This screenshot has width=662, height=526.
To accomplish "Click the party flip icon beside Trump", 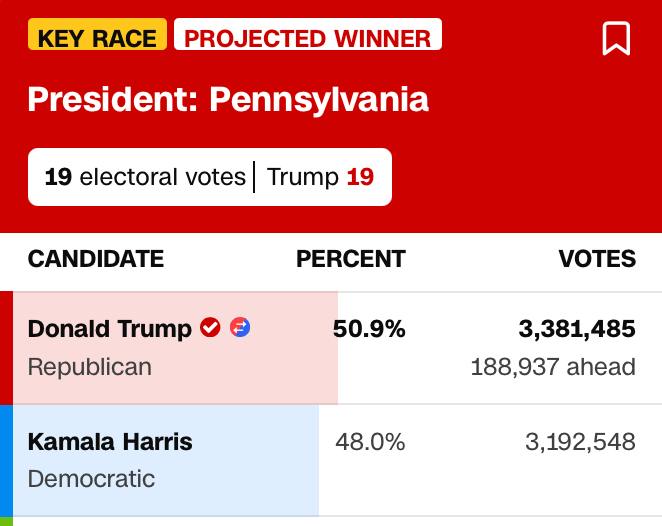I will [x=240, y=328].
